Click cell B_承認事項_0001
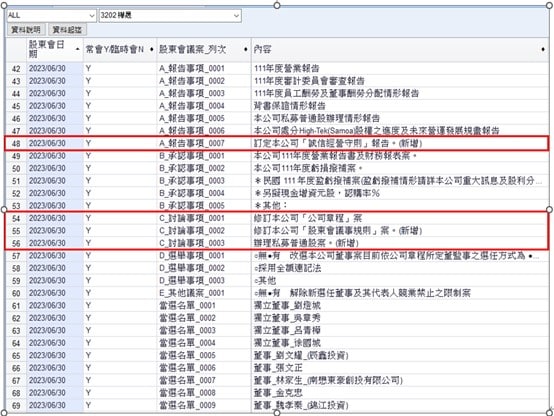This screenshot has width=554, height=416. [204, 156]
